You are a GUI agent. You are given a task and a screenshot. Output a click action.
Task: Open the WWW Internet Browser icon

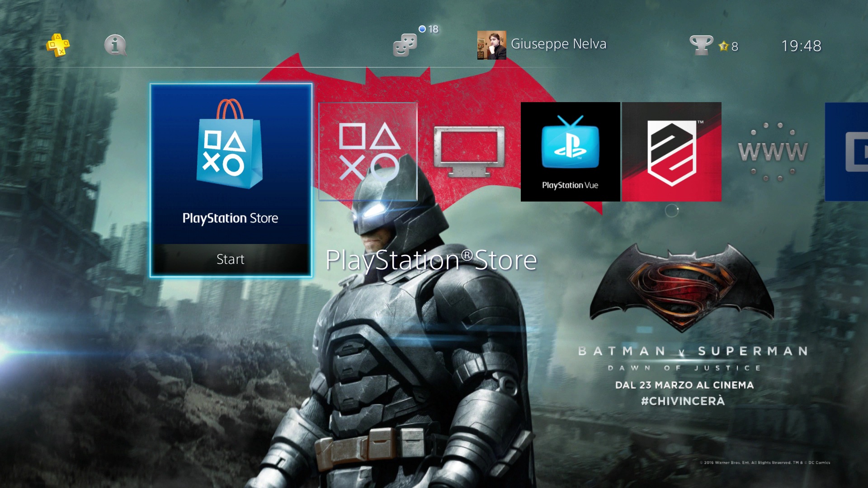[773, 152]
